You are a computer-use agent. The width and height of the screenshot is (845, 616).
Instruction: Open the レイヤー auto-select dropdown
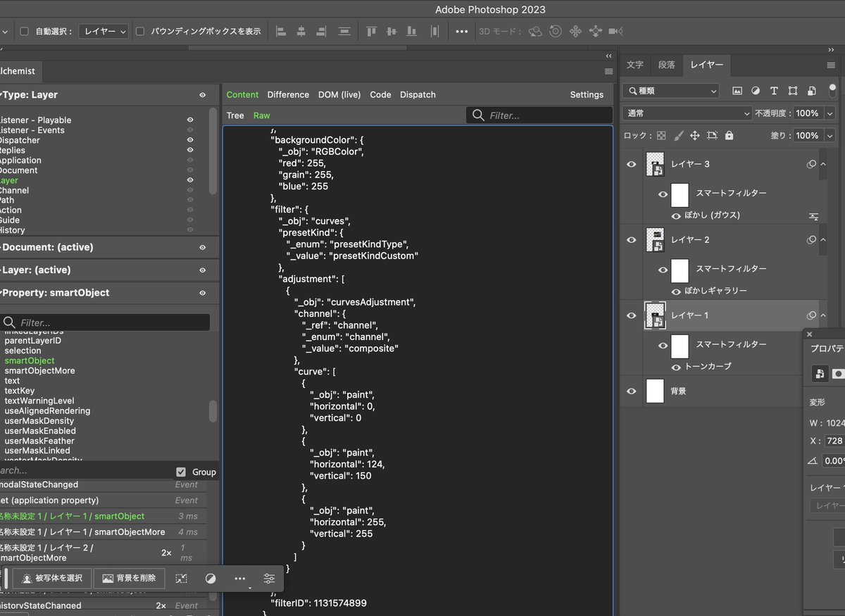[104, 31]
